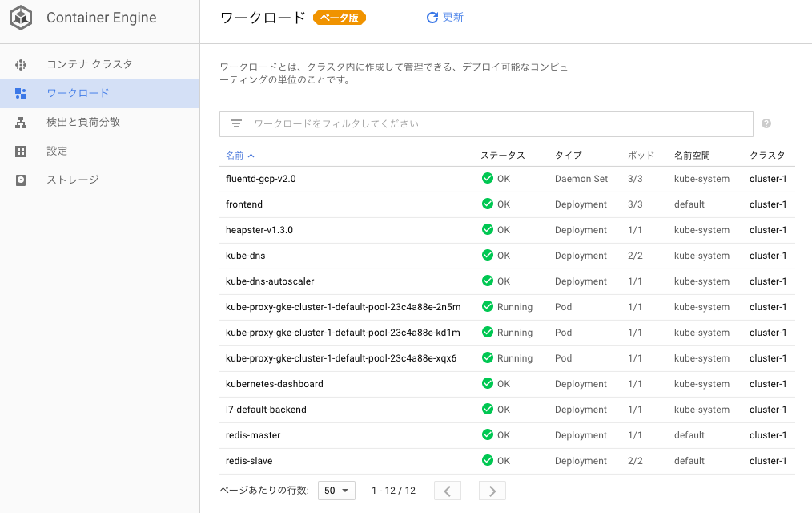Viewport: 812px width, 513px height.
Task: Sort by the ステータス column header
Action: (x=502, y=156)
